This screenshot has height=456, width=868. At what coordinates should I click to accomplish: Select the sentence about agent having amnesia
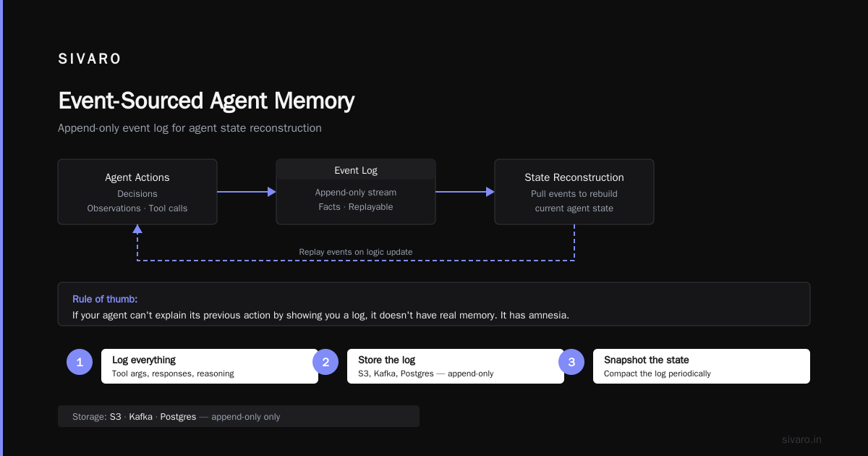[x=321, y=316]
